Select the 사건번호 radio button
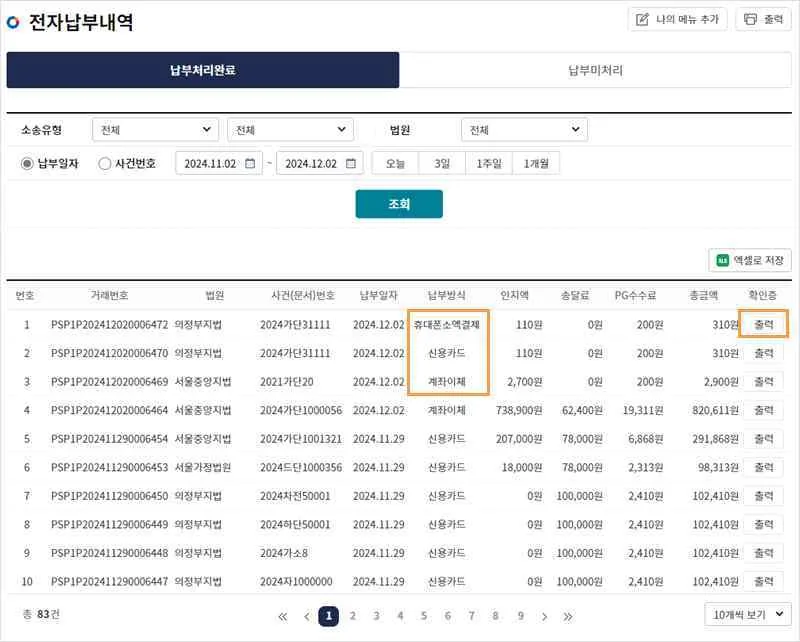This screenshot has height=642, width=800. coord(105,164)
